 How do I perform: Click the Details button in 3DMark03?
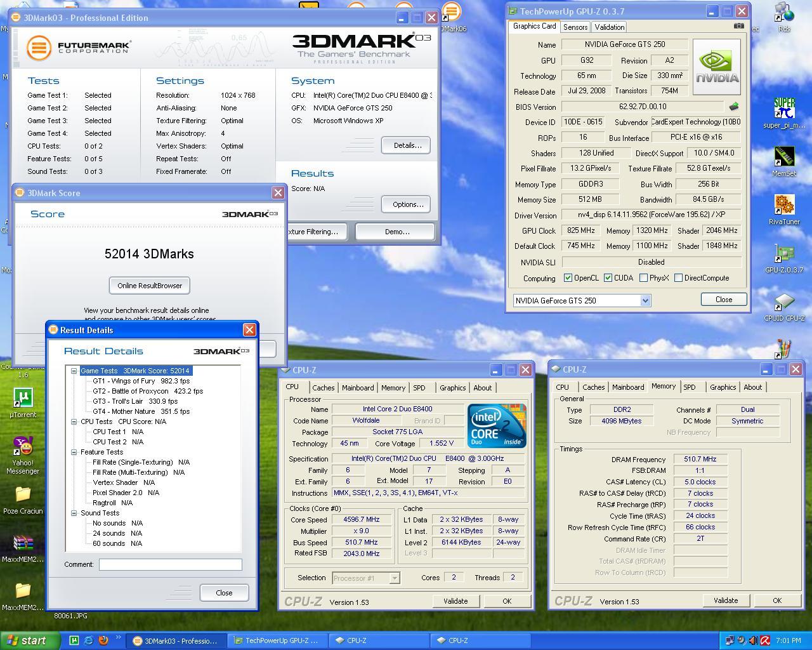coord(407,145)
